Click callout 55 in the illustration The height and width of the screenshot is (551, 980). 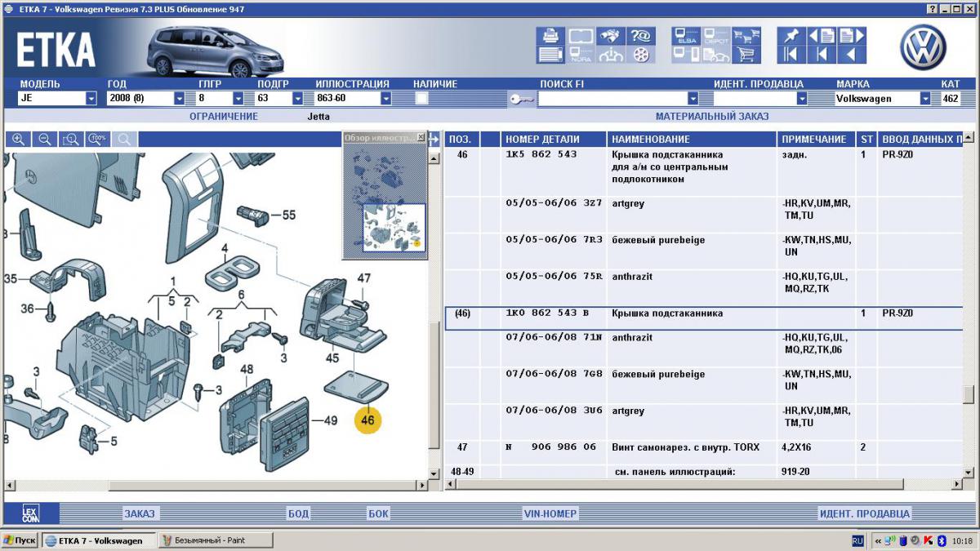(288, 216)
